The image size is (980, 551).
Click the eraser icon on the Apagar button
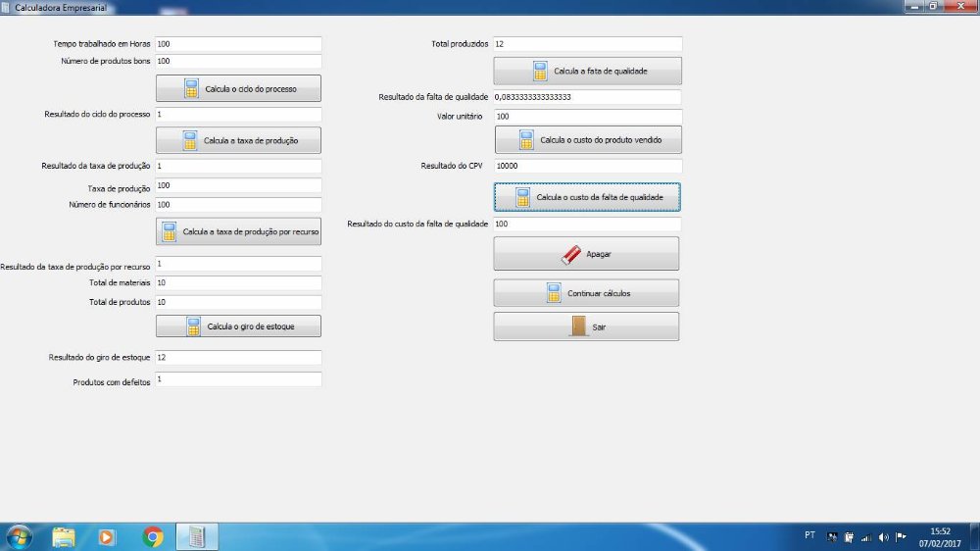pyautogui.click(x=571, y=254)
